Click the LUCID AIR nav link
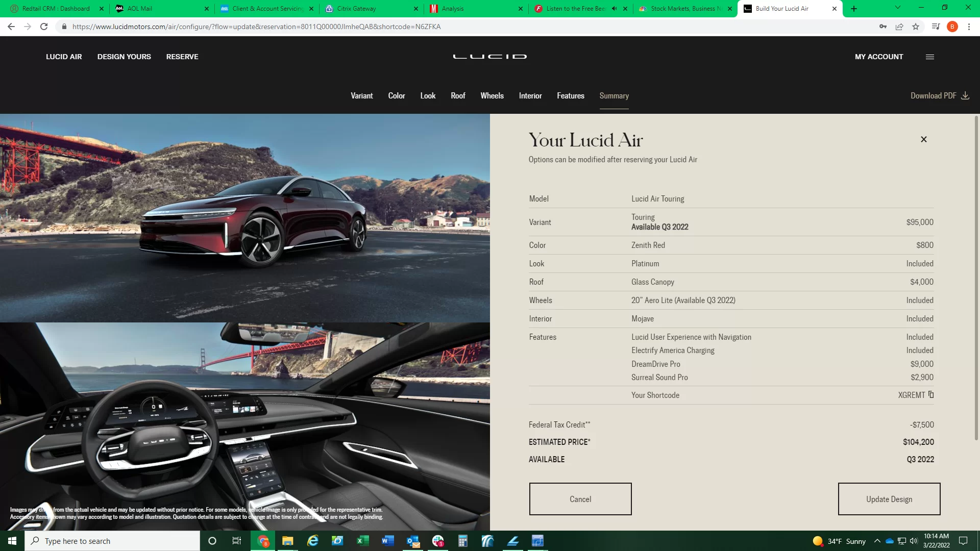Viewport: 980px width, 551px height. (x=64, y=57)
